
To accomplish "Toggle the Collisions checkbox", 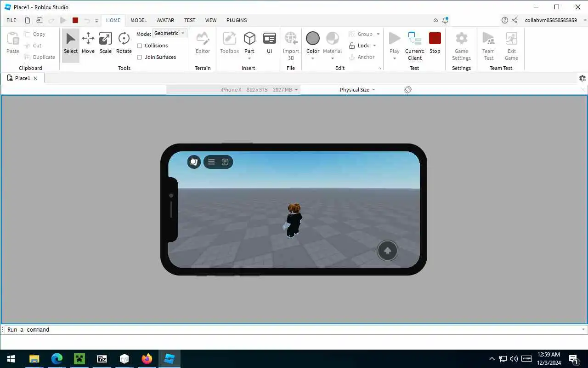I will [140, 46].
